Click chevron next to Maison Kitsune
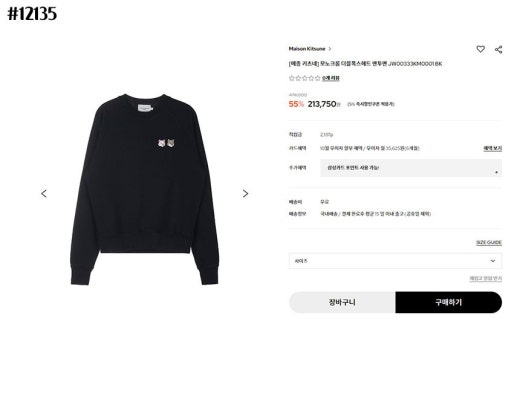This screenshot has height=405, width=520. (x=330, y=49)
